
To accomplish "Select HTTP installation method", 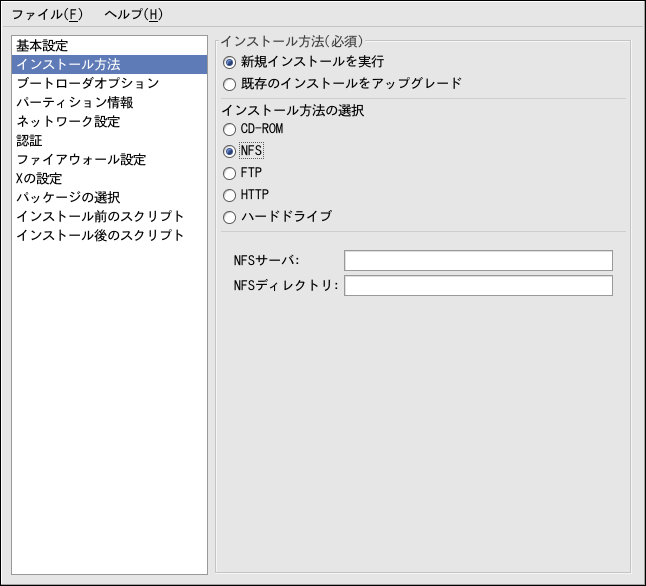I will pos(230,195).
